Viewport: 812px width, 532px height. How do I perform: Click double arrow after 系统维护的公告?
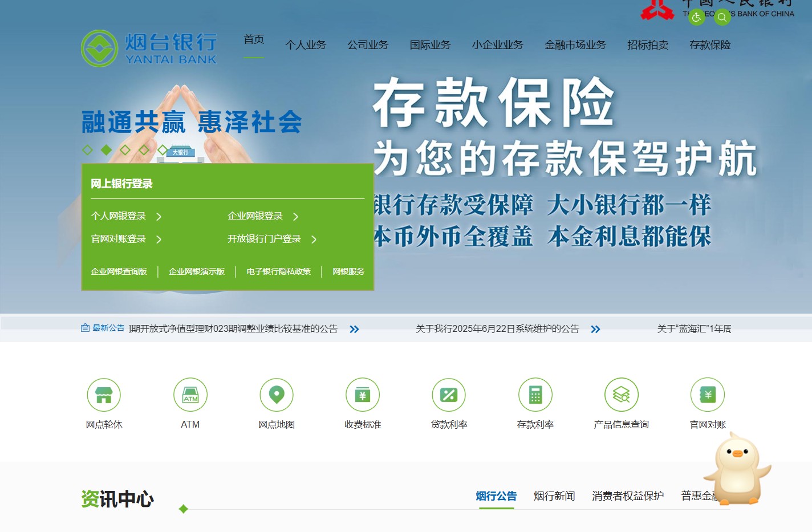(x=595, y=329)
